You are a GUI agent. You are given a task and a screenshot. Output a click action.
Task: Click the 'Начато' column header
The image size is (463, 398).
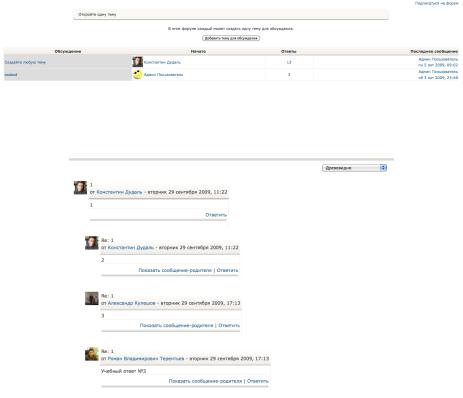coord(198,51)
